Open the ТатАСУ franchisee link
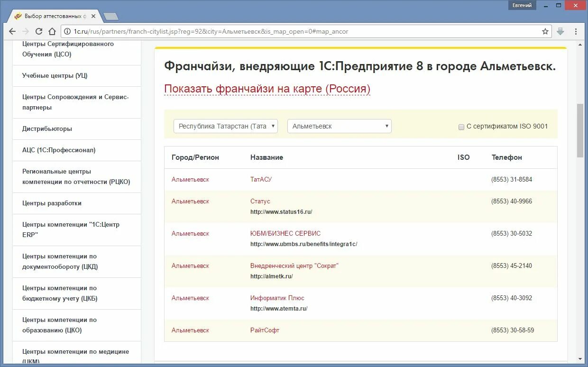 [261, 180]
